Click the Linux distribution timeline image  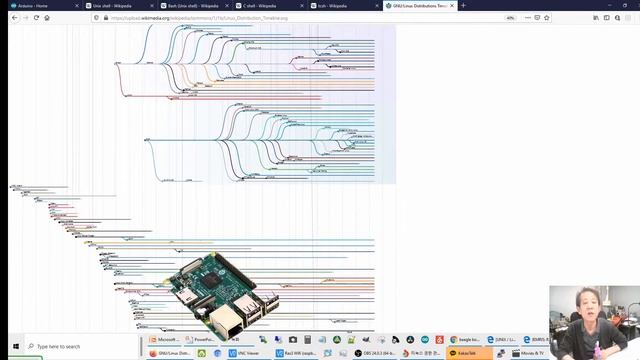[x=202, y=178]
